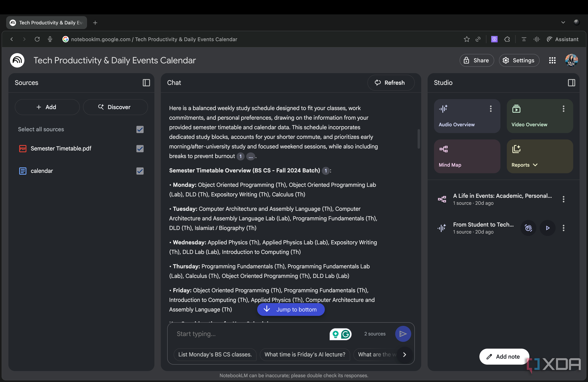Collapse the Studio panel with its icon
The width and height of the screenshot is (588, 382).
[571, 83]
